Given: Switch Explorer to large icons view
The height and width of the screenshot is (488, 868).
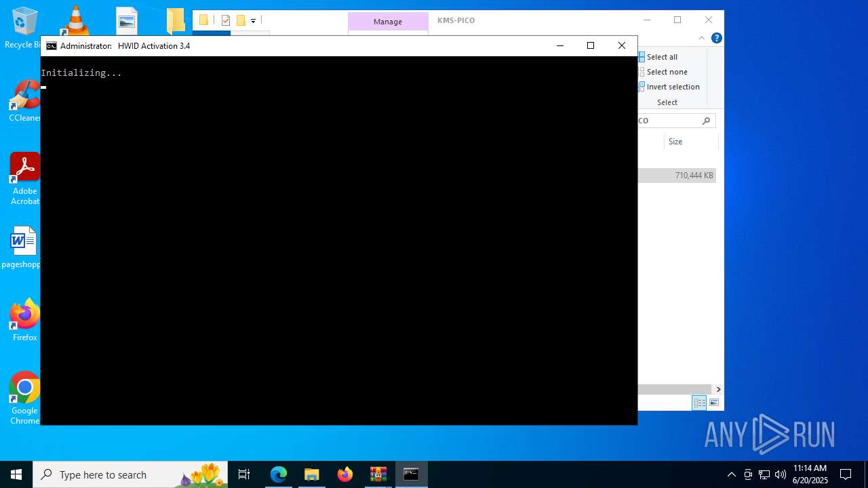Looking at the screenshot, I should (x=713, y=403).
